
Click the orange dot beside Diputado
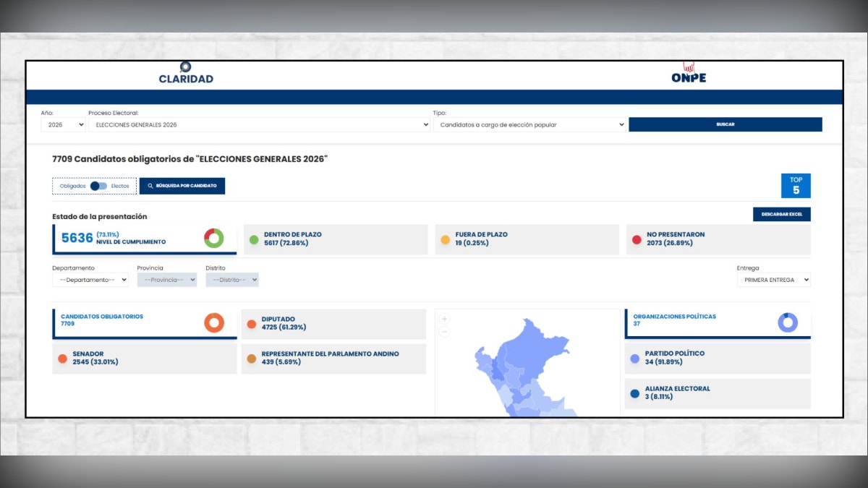pos(253,323)
